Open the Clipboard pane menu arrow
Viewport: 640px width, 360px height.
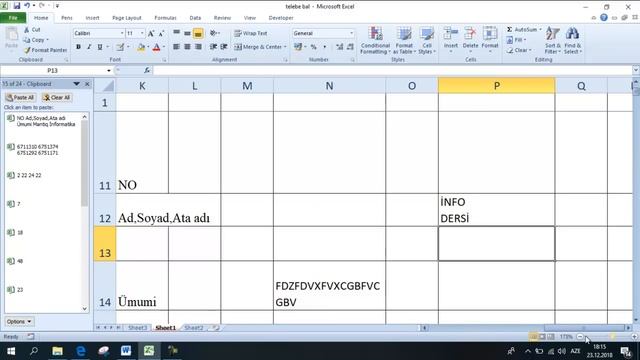[x=76, y=84]
